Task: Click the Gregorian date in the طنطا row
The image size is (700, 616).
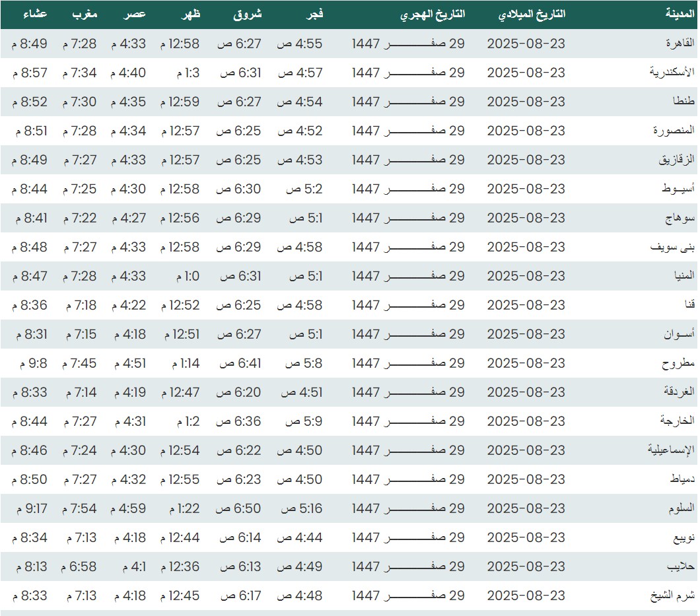Action: (x=526, y=102)
